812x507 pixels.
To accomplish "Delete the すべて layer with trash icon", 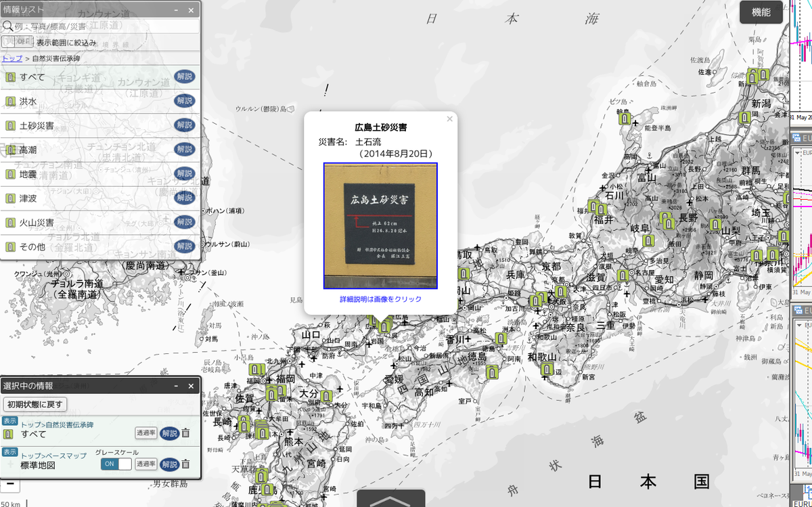I will (x=185, y=433).
